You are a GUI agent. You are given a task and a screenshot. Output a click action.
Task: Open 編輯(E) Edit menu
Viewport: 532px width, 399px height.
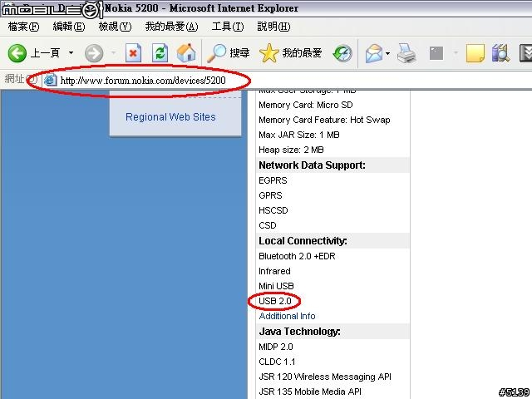[69, 27]
